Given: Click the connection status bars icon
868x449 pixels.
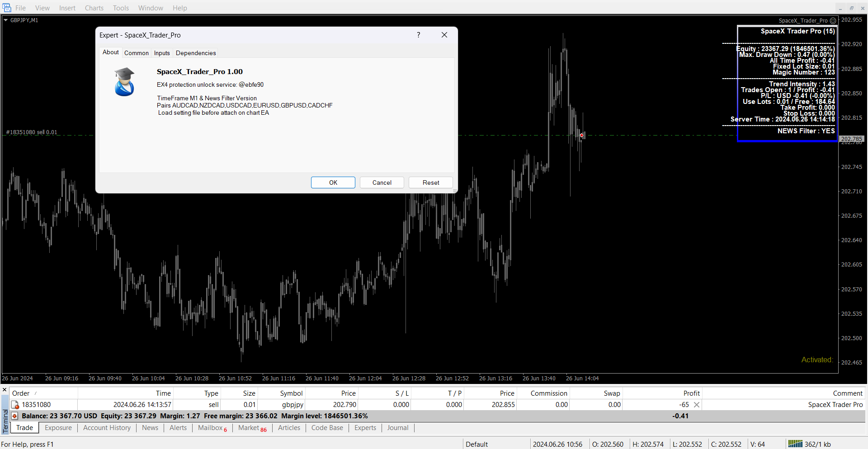Looking at the screenshot, I should [795, 444].
